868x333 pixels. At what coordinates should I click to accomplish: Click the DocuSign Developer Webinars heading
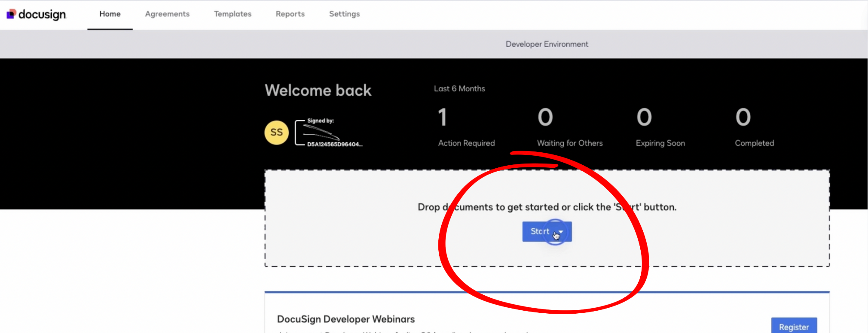click(x=346, y=319)
